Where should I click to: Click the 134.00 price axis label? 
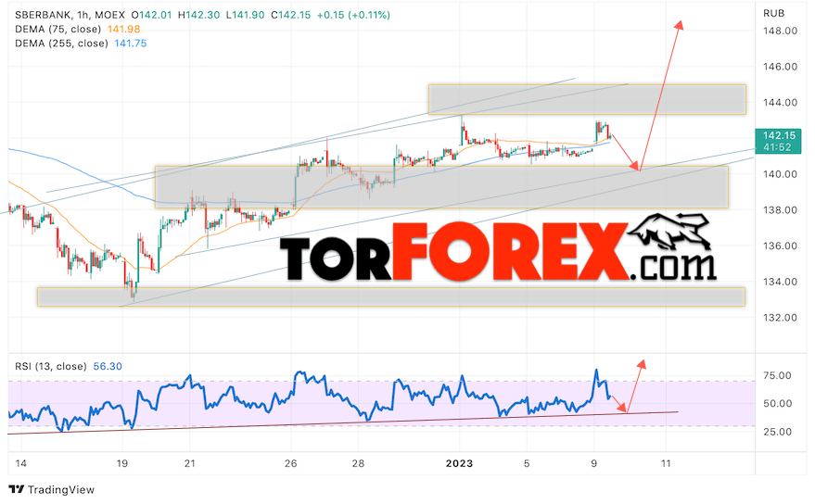point(780,282)
